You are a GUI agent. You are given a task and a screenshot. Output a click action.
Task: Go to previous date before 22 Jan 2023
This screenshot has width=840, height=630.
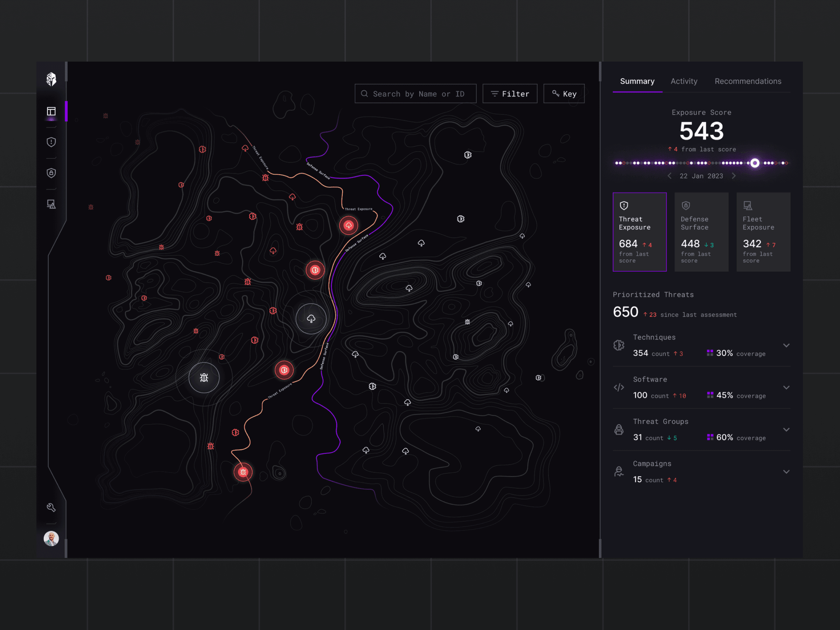[x=670, y=176]
